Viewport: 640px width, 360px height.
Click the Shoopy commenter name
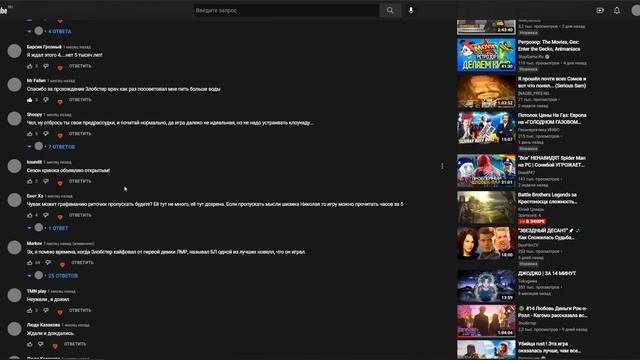pyautogui.click(x=34, y=115)
